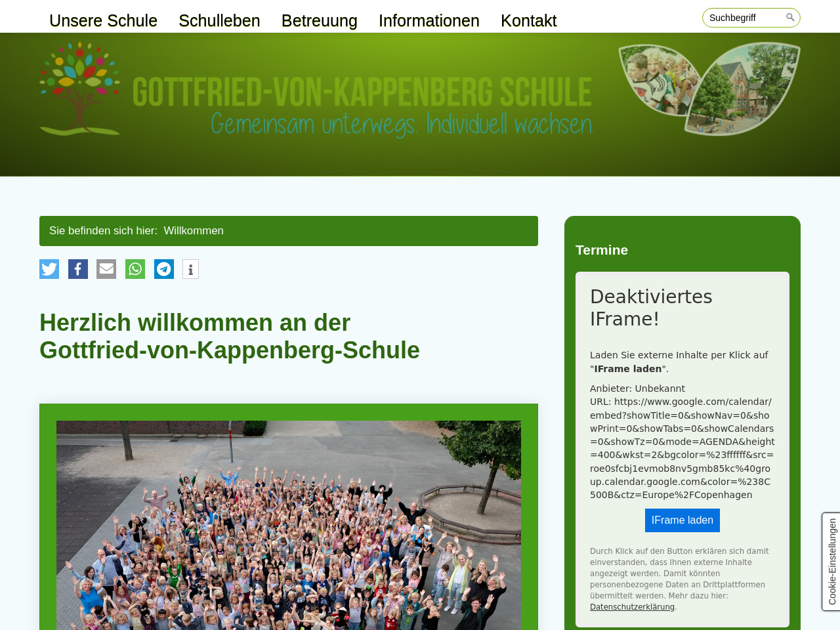Image resolution: width=840 pixels, height=630 pixels.
Task: Open the Unsere Schule menu
Action: (103, 21)
